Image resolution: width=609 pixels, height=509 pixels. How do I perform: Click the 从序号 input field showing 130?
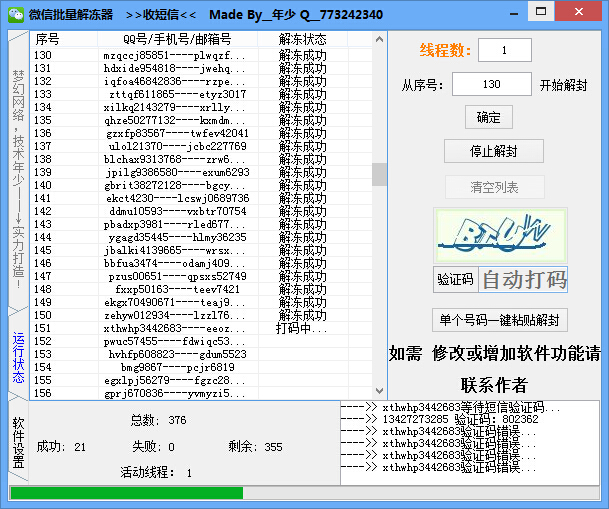492,84
